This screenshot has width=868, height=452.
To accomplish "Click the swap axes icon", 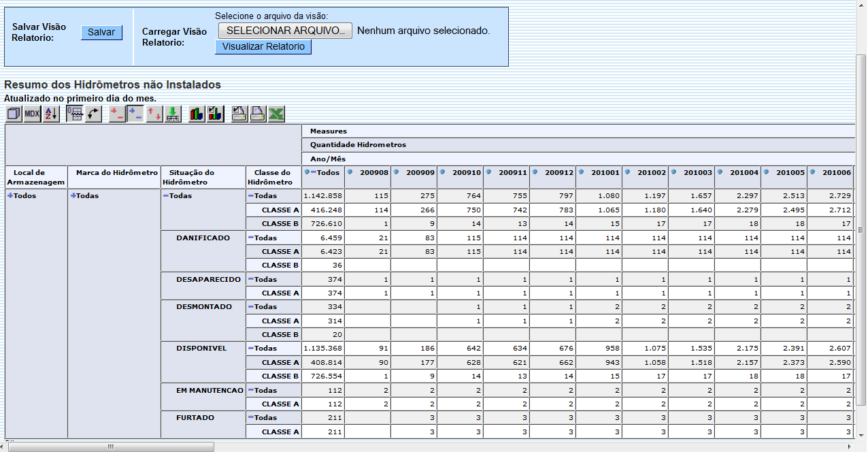I will [x=94, y=114].
